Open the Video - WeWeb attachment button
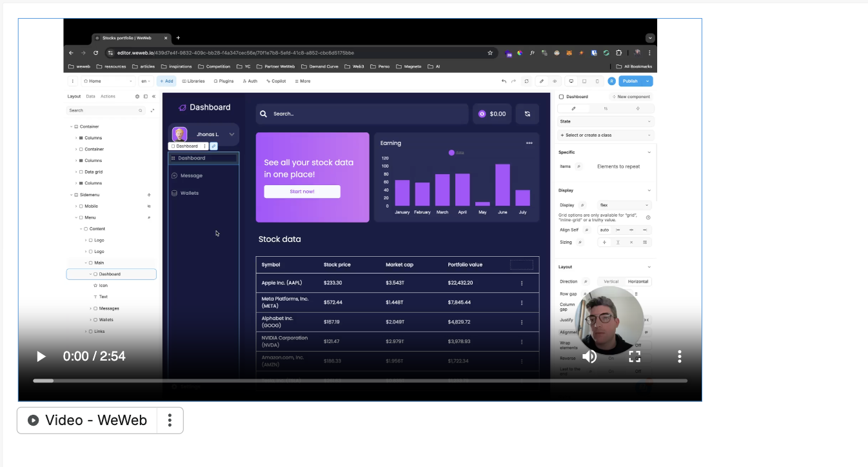Screen dimensions: 868x467 click(87, 421)
